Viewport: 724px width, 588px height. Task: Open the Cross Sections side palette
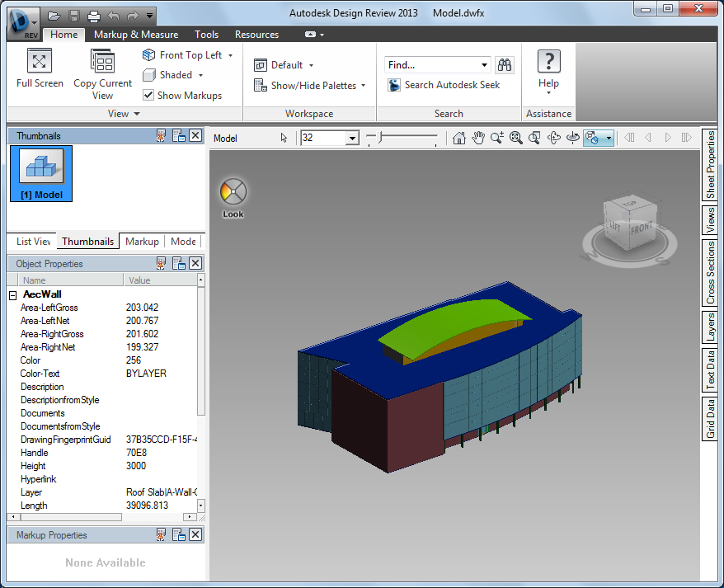pyautogui.click(x=710, y=272)
